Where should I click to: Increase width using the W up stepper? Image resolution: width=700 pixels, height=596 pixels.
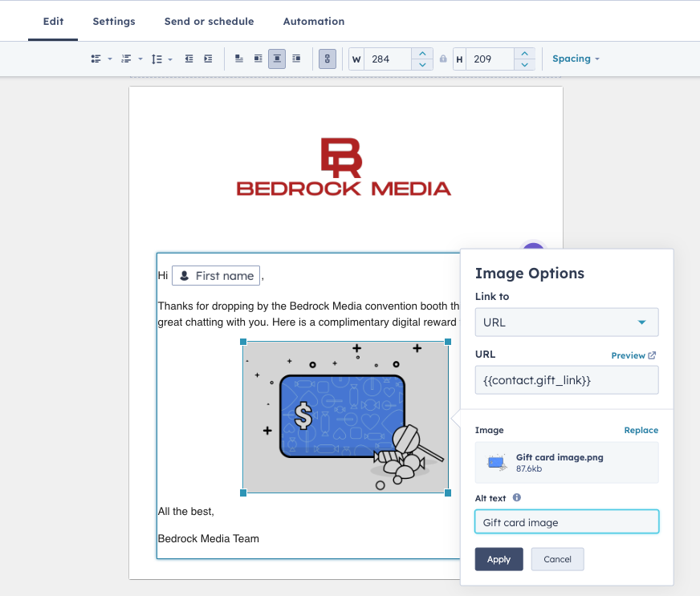point(422,54)
